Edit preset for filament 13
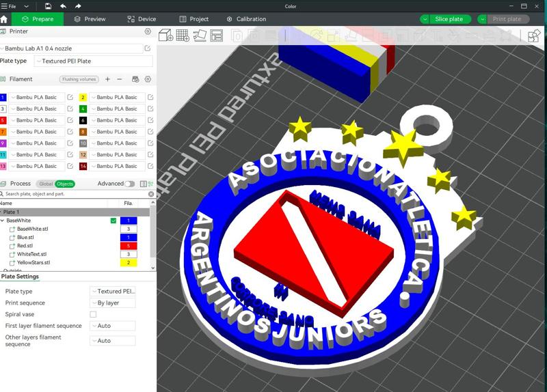 [70, 166]
